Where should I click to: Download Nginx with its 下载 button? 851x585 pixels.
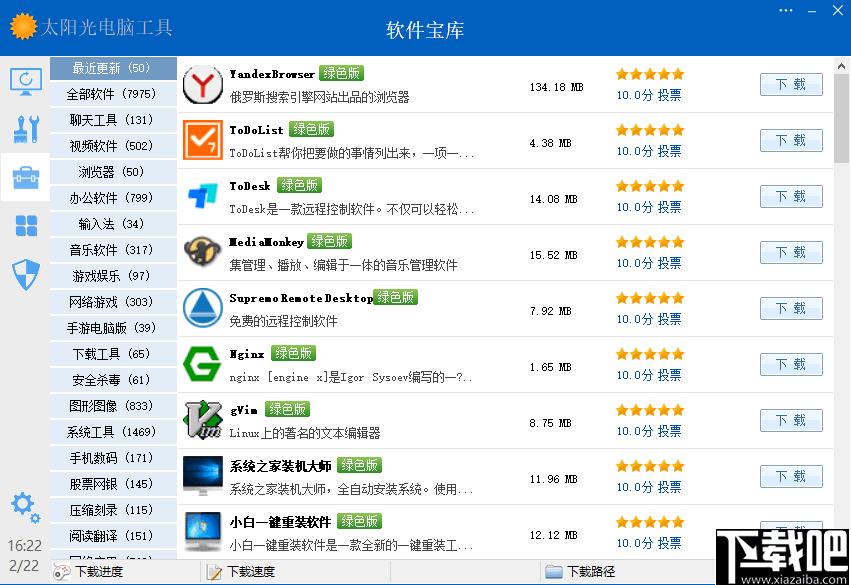point(791,364)
